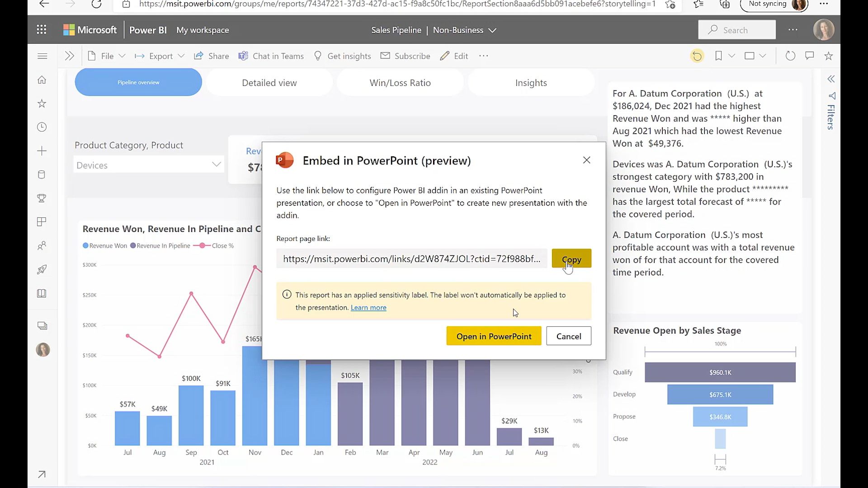Open Recent clock icon in the sidebar
The height and width of the screenshot is (488, 868).
(42, 127)
